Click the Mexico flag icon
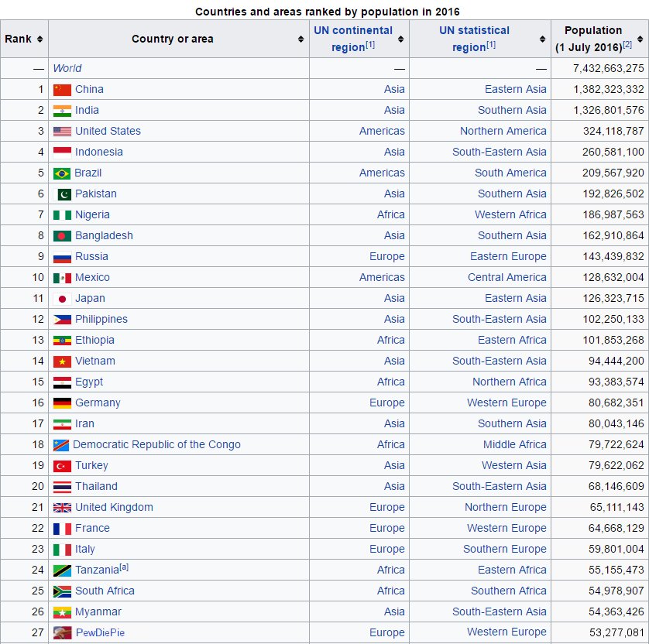 point(62,278)
